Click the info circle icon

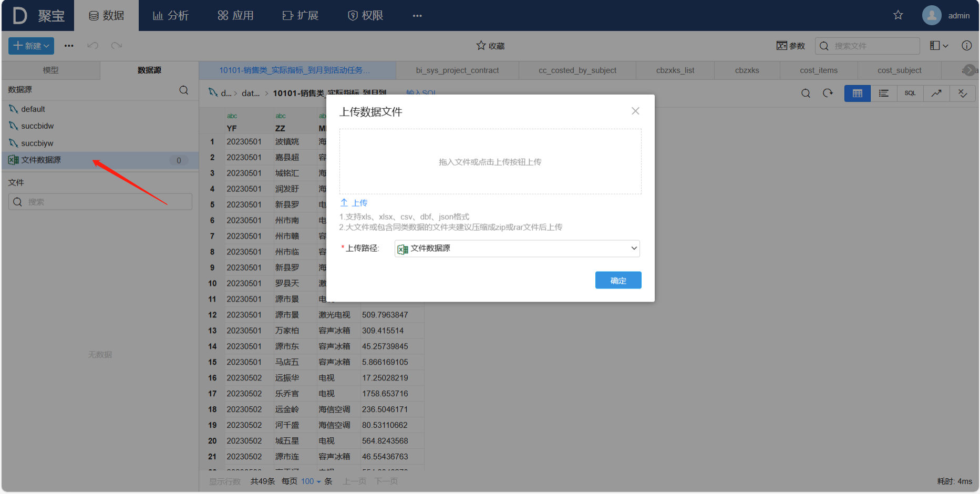[x=966, y=46]
